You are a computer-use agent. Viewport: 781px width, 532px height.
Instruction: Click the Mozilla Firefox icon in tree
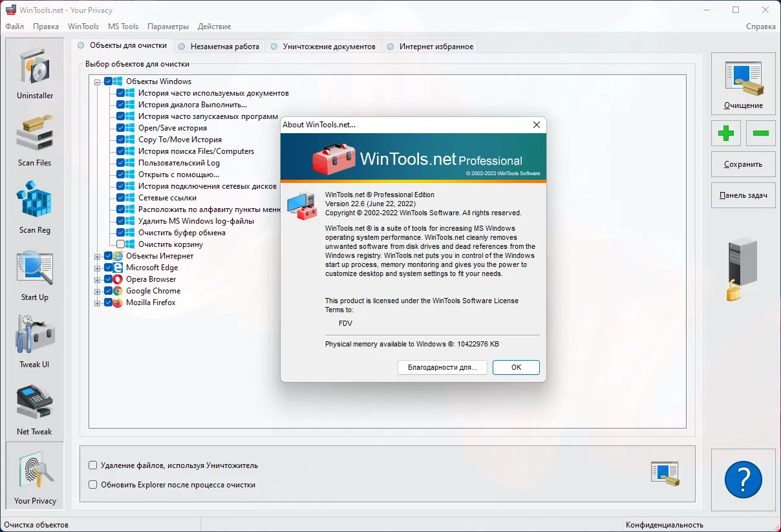[x=118, y=303]
